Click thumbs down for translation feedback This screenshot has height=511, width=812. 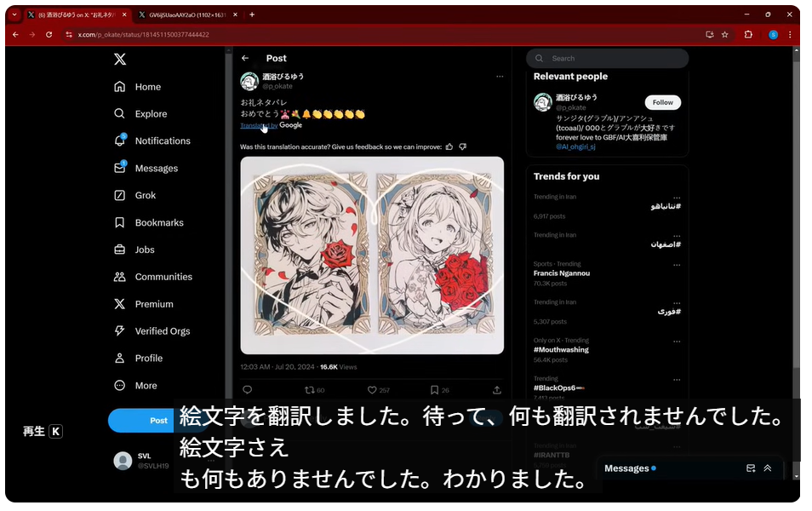[463, 146]
